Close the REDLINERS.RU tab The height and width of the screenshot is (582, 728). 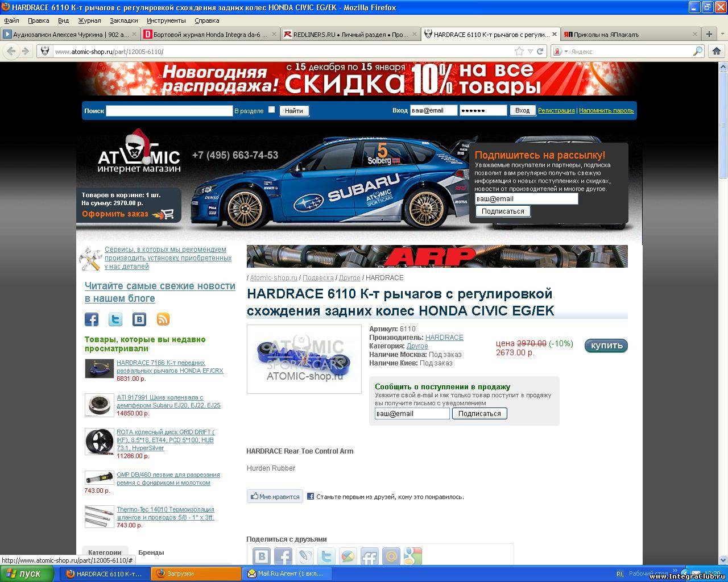tap(415, 34)
